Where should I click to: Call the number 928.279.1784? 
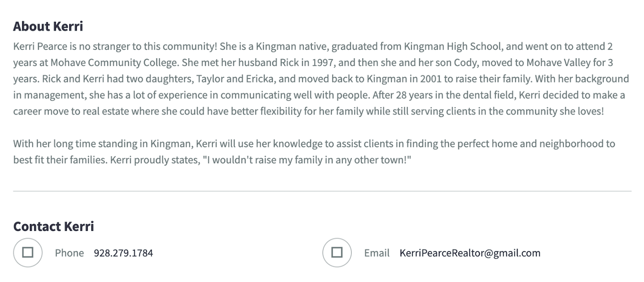click(123, 253)
